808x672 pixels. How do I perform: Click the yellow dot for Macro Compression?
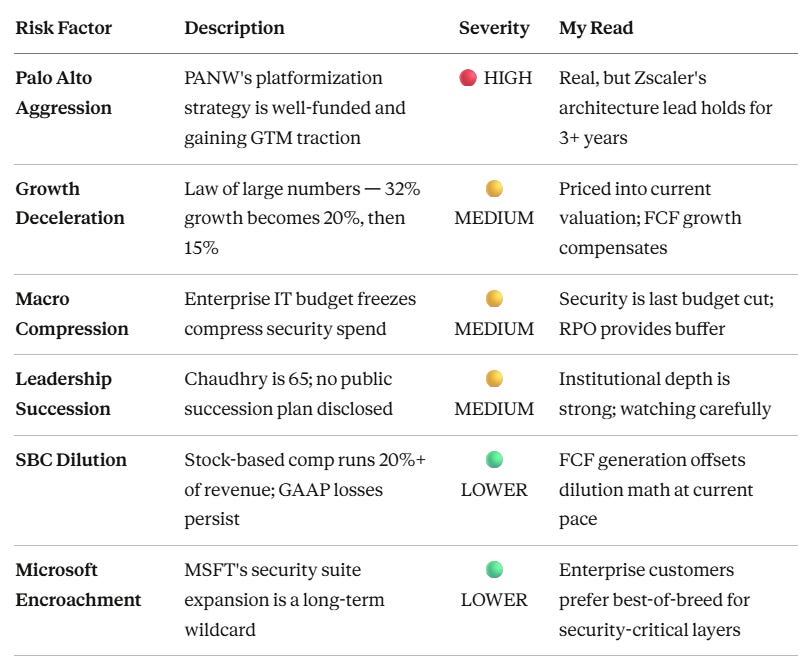coord(494,298)
